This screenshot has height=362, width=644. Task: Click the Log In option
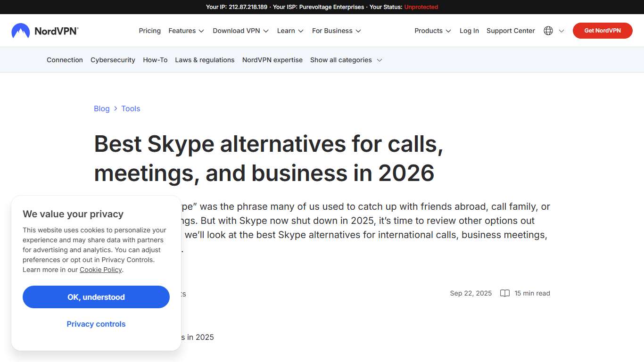(x=469, y=31)
